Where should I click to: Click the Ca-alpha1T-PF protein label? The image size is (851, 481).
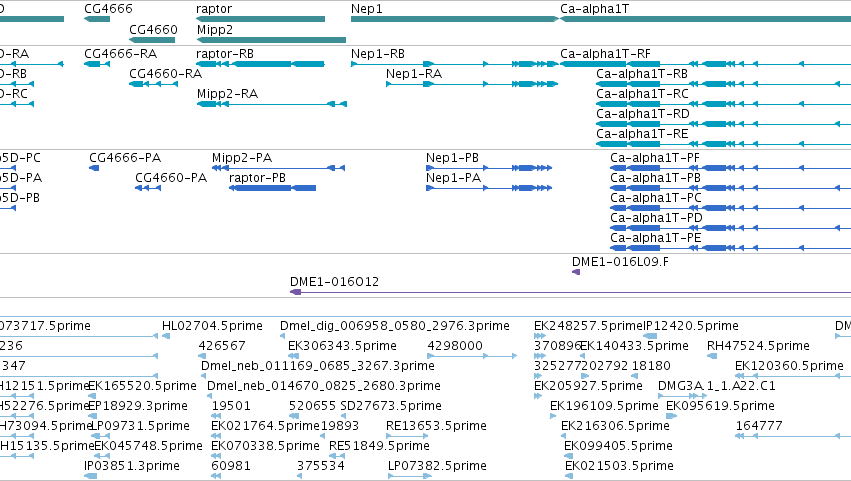coord(655,158)
